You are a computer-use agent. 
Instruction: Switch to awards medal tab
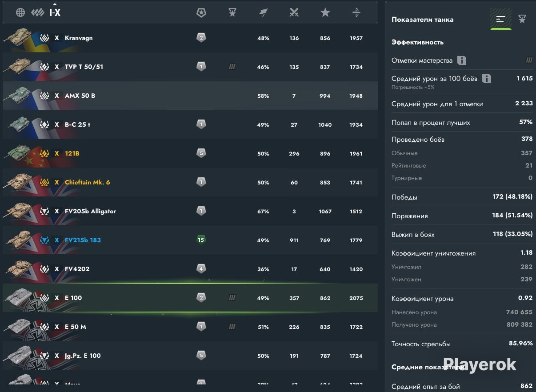point(522,19)
